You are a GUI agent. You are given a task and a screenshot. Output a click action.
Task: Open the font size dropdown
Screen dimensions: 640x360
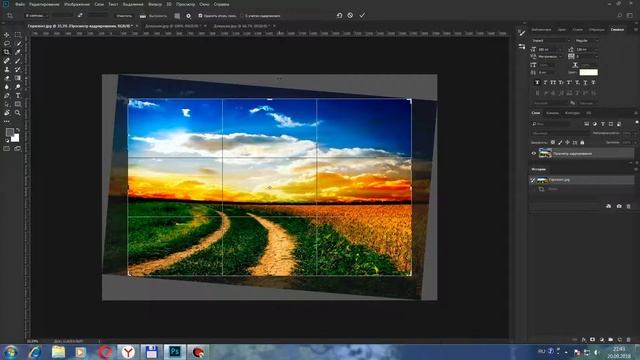(549, 49)
